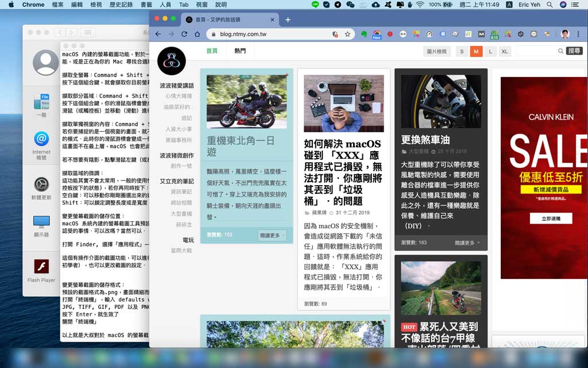Viewport: 588px width, 368px height.
Task: Click the cloud upload menu bar icon
Action: pos(376,5)
